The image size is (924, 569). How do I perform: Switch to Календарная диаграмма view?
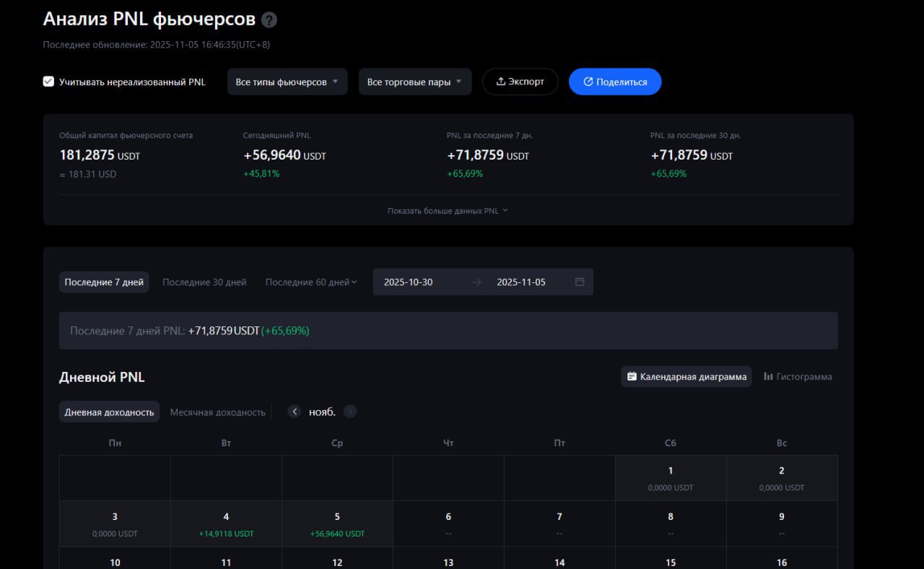point(687,376)
